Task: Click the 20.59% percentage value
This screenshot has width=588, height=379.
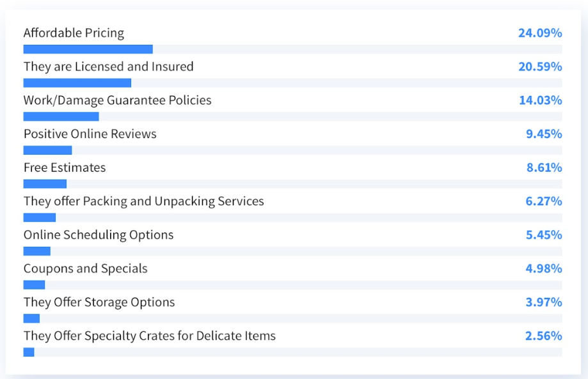Action: pyautogui.click(x=540, y=66)
